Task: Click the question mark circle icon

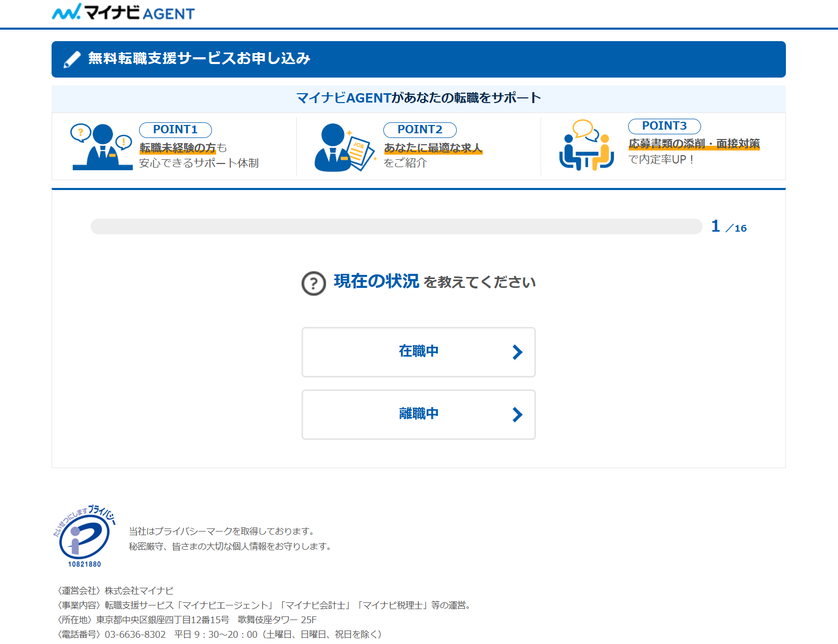Action: click(x=314, y=283)
